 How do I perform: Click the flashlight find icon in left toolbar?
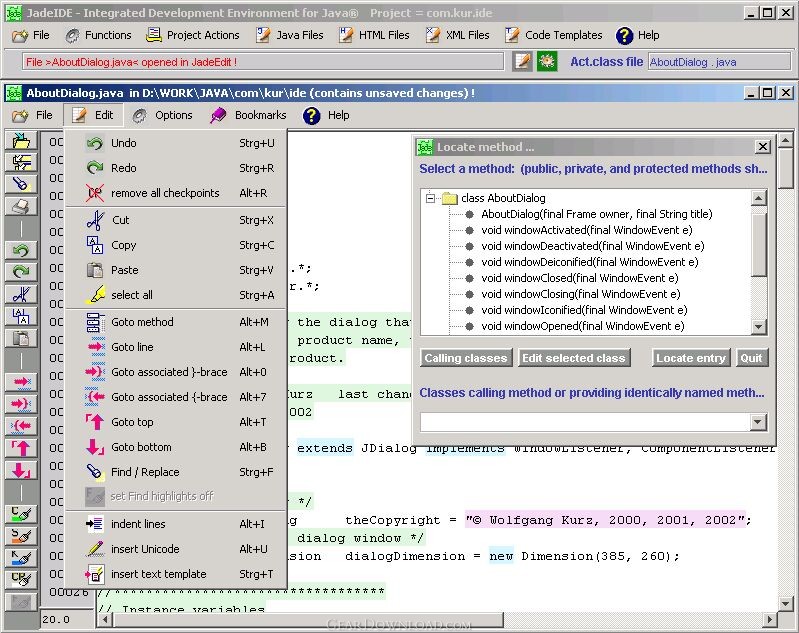point(21,184)
